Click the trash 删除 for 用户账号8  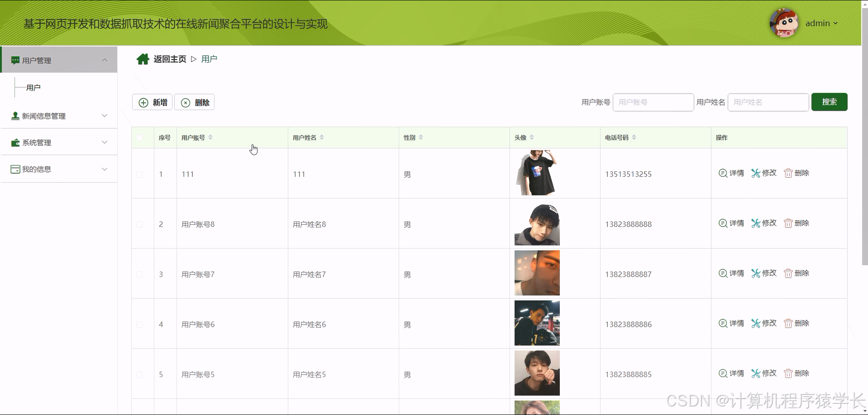click(796, 223)
